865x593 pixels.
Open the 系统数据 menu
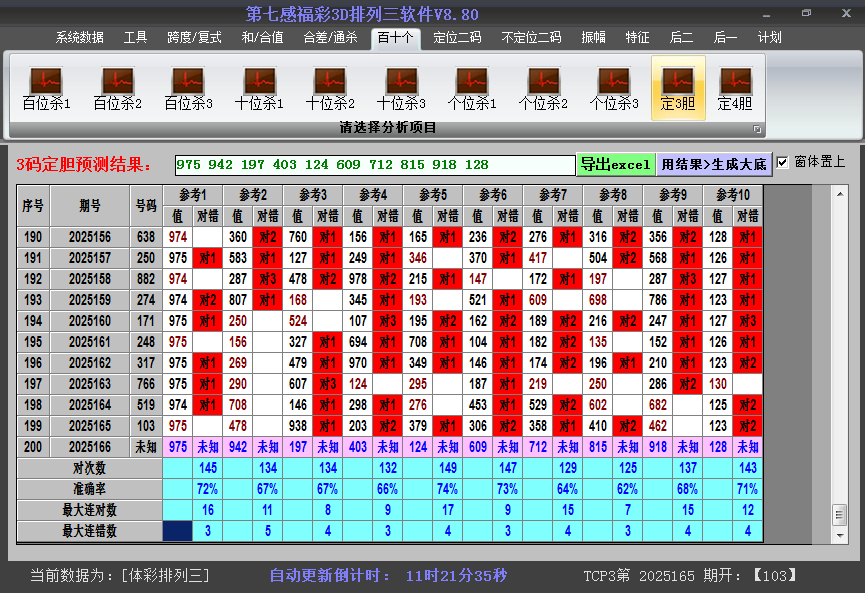(79, 38)
